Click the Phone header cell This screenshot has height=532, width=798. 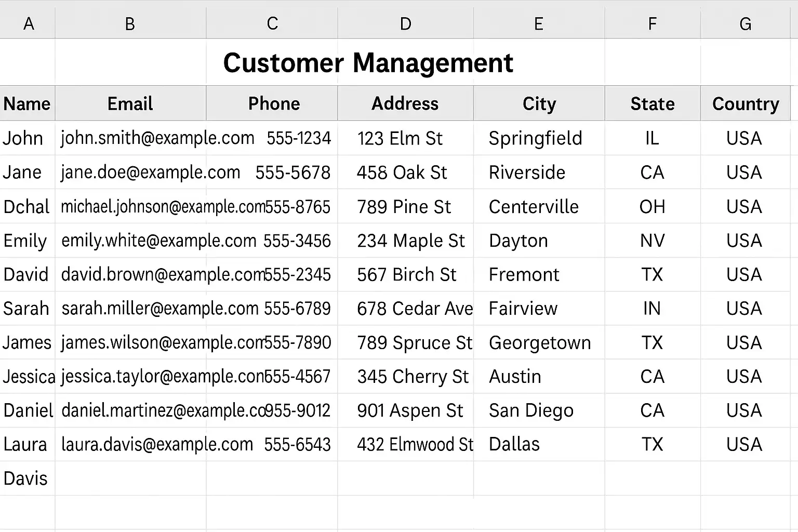pyautogui.click(x=274, y=104)
